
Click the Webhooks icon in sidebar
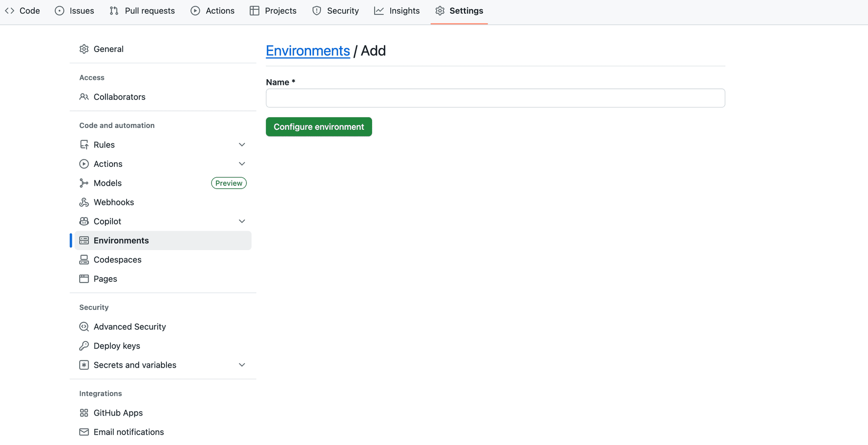[x=84, y=202]
